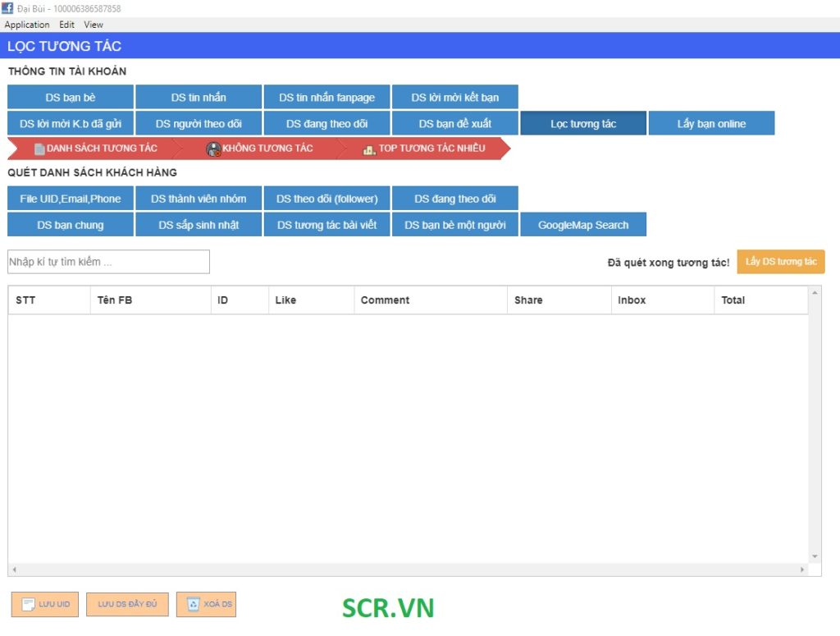Click the chart icon on Top tương tác nhiều

coord(369,149)
